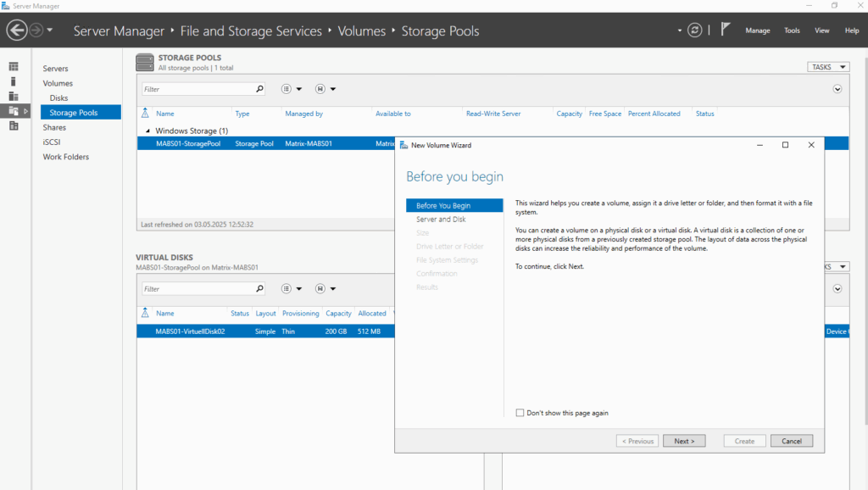Open the Servers page
The height and width of the screenshot is (490, 868).
[55, 68]
